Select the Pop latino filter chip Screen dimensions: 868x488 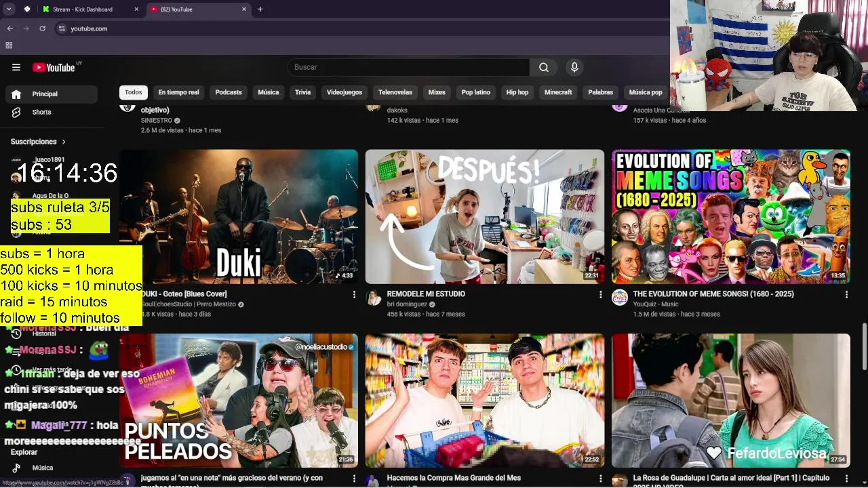pyautogui.click(x=476, y=92)
